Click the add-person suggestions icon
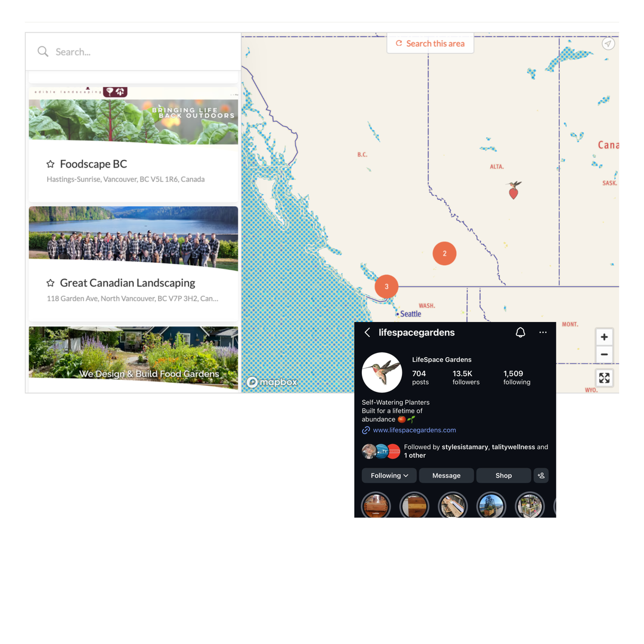Image resolution: width=644 pixels, height=644 pixels. [x=541, y=476]
